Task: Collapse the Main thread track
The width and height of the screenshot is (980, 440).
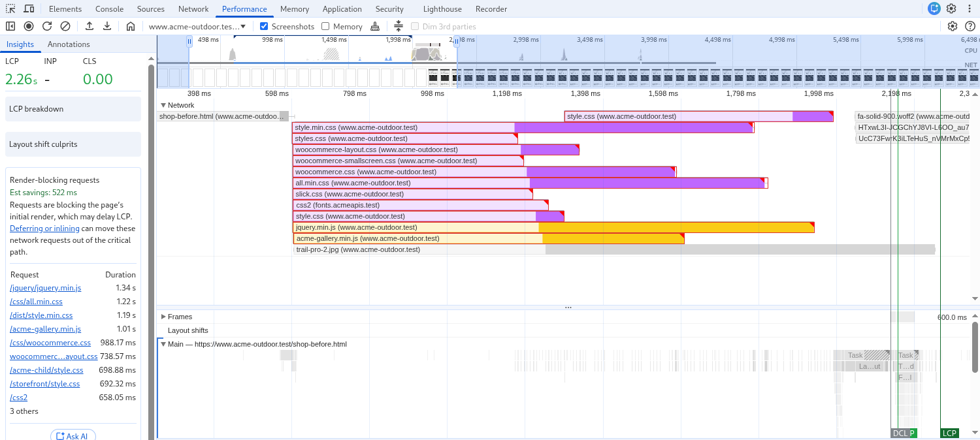Action: 163,344
